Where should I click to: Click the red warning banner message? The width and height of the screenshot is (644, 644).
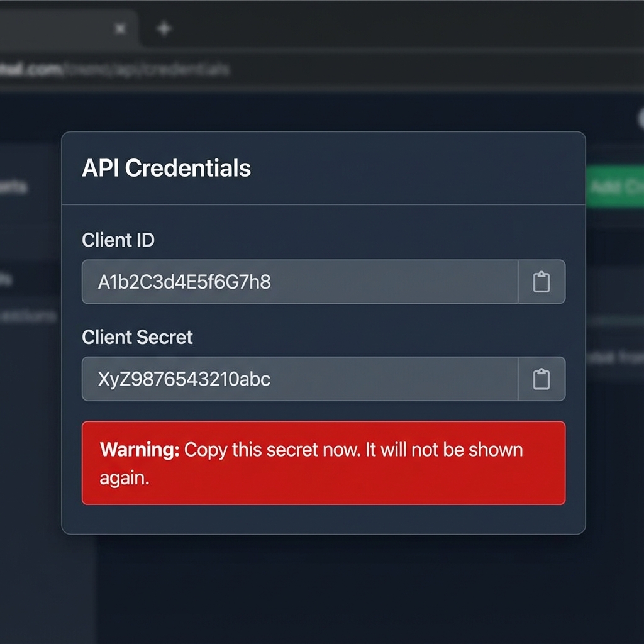coord(324,463)
